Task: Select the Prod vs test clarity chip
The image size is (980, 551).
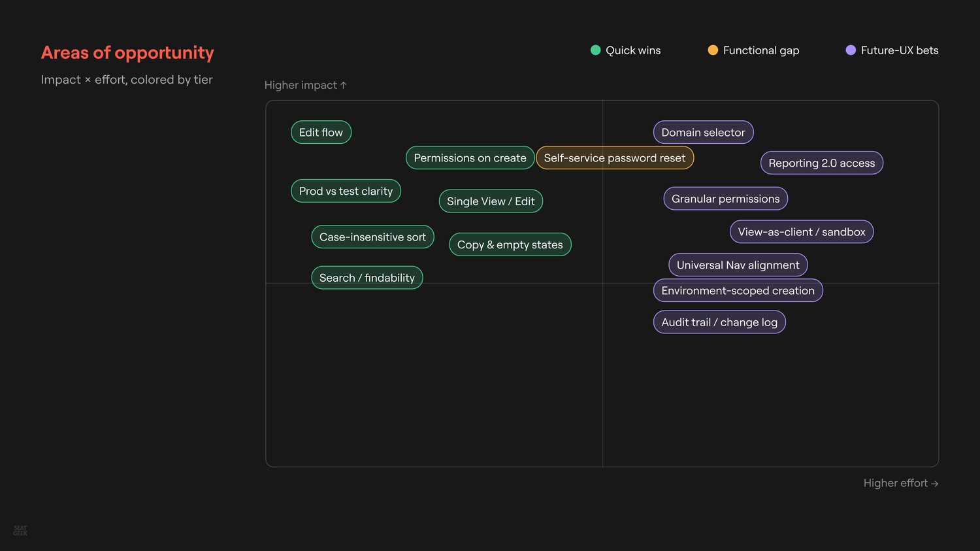Action: tap(346, 192)
